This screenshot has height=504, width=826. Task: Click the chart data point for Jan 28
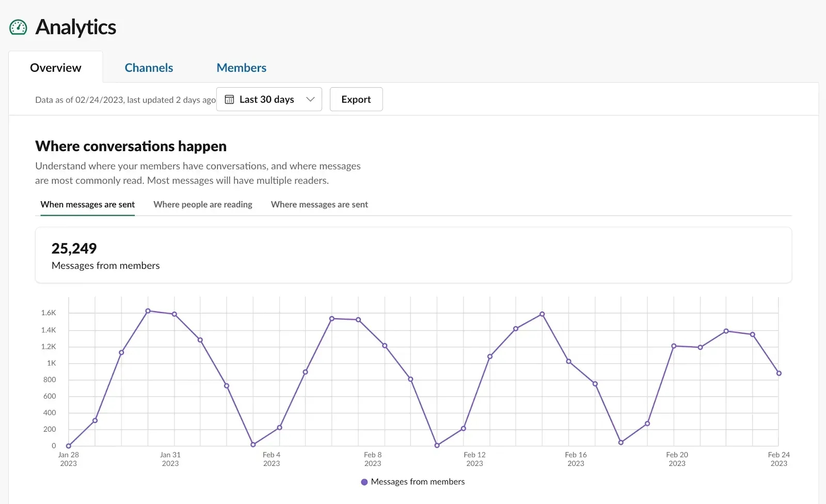pyautogui.click(x=69, y=446)
